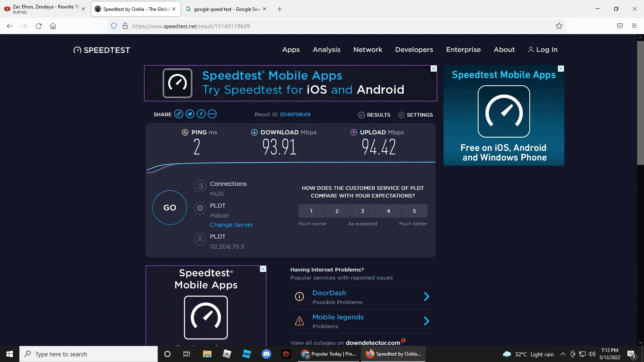644x362 pixels.
Task: Open Windows Start menu
Action: pos(10,354)
